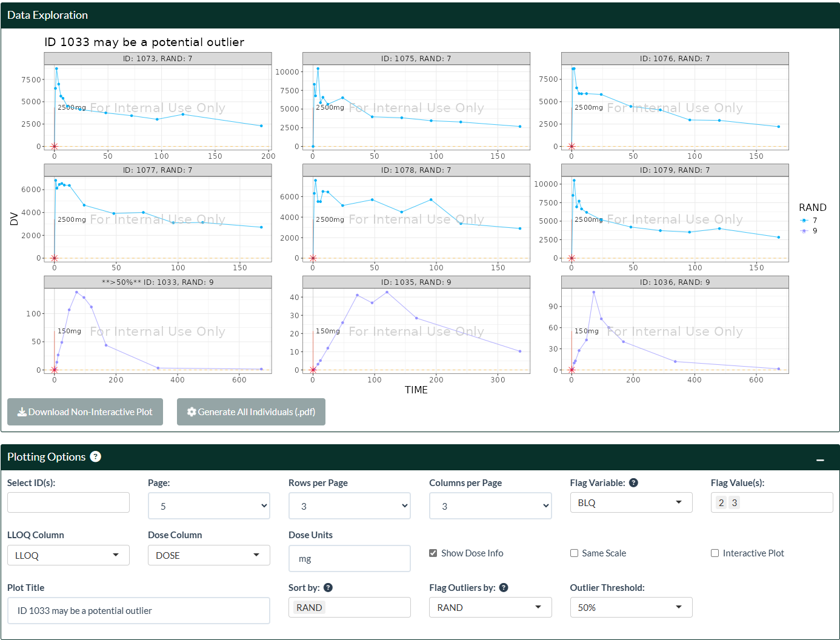Screen dimensions: 840x640
Task: Collapse the Plotting Options panel with minus icon
Action: click(820, 460)
